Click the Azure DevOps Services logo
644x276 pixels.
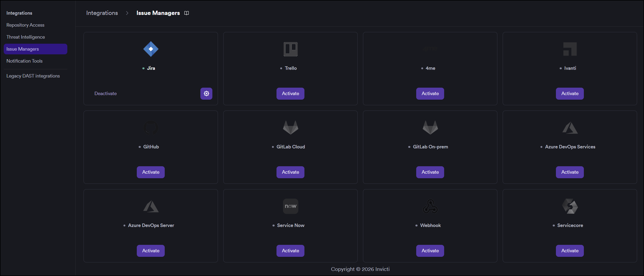click(570, 128)
